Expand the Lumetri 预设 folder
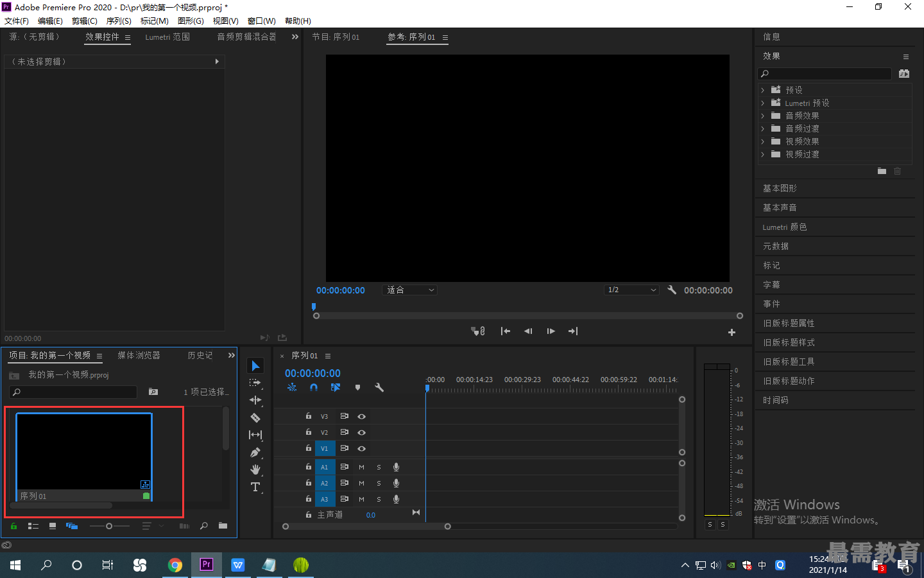This screenshot has width=924, height=578. tap(762, 103)
